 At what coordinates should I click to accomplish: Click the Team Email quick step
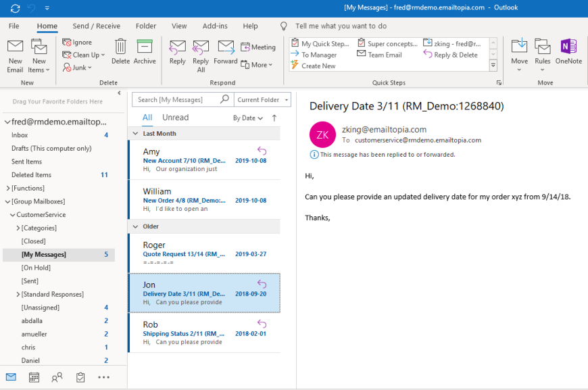378,54
